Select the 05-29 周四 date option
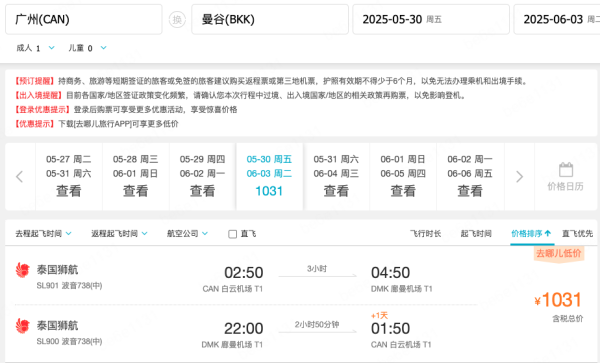Screen dimensions: 600x363 [x=202, y=177]
